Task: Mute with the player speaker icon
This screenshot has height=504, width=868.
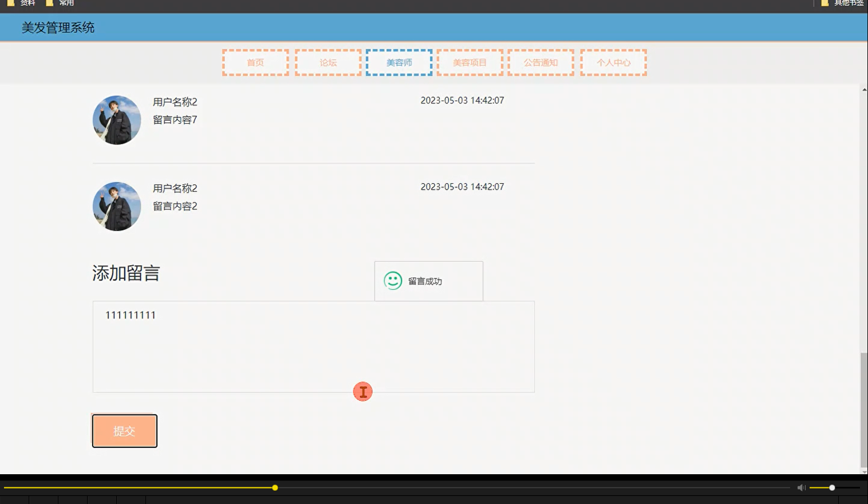Action: (x=801, y=487)
